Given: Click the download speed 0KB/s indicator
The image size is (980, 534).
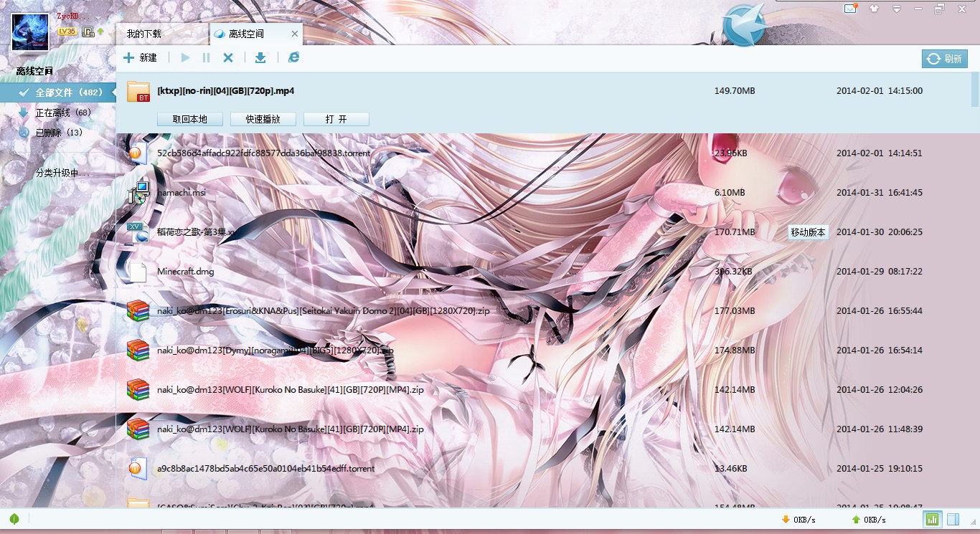Looking at the screenshot, I should click(798, 519).
